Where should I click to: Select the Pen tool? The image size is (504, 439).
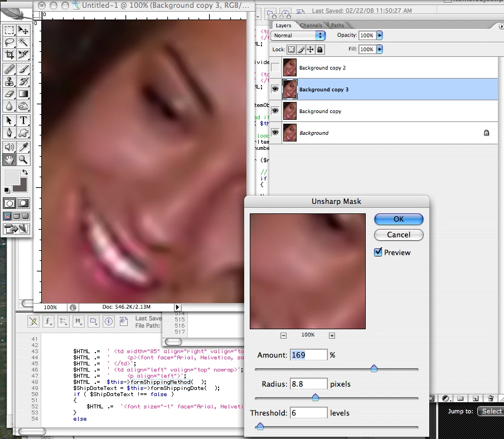click(9, 133)
